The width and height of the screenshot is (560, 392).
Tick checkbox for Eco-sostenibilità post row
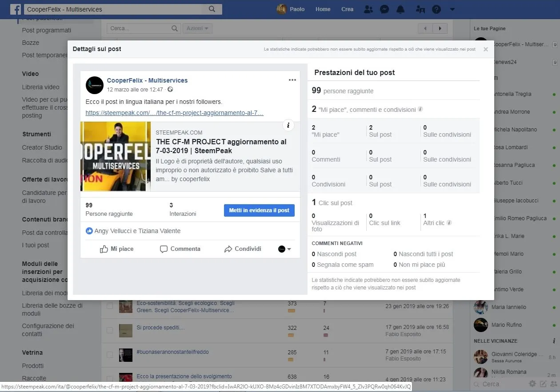click(x=110, y=306)
